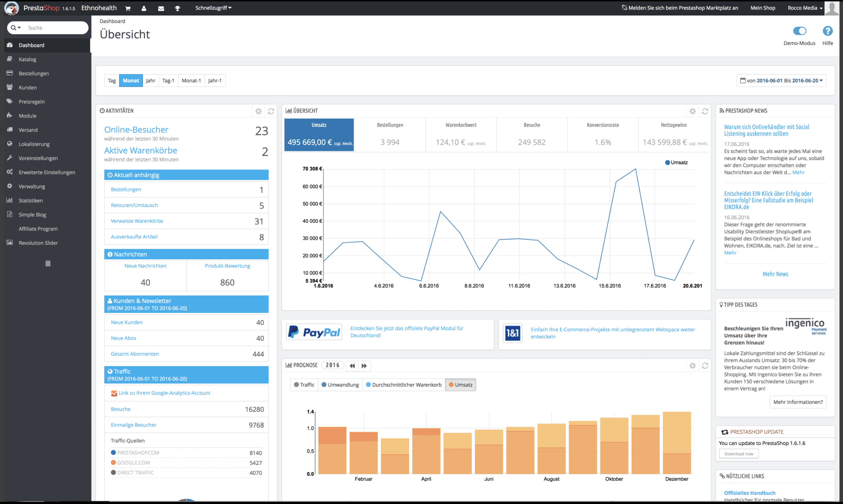Open the Mehr News link
Viewport: 843px width, 504px height.
(775, 274)
